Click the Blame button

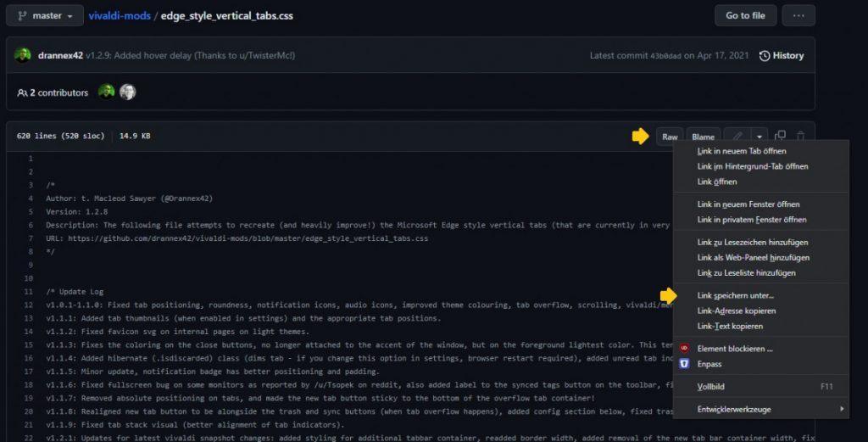pos(703,137)
